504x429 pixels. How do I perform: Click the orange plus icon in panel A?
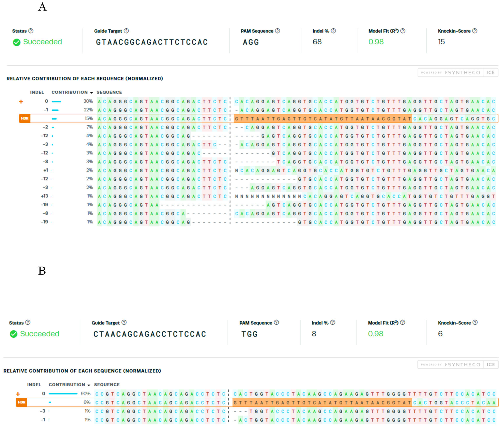pos(21,102)
